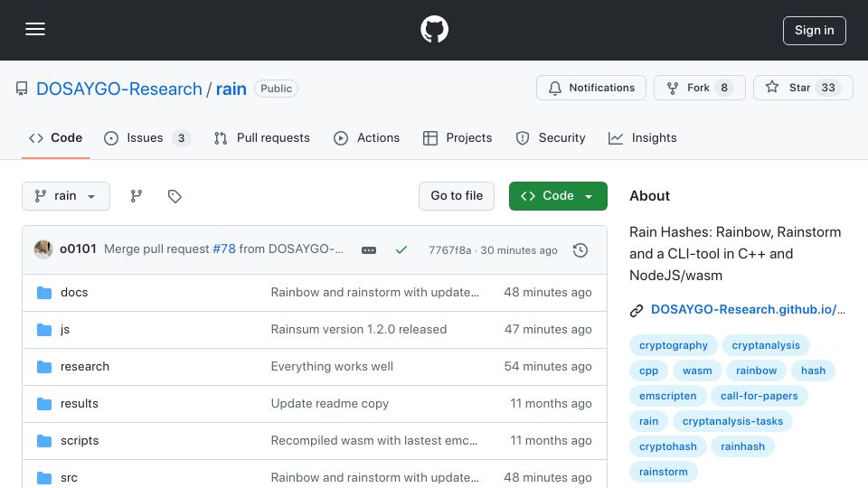View tags via the tag icon

point(175,196)
